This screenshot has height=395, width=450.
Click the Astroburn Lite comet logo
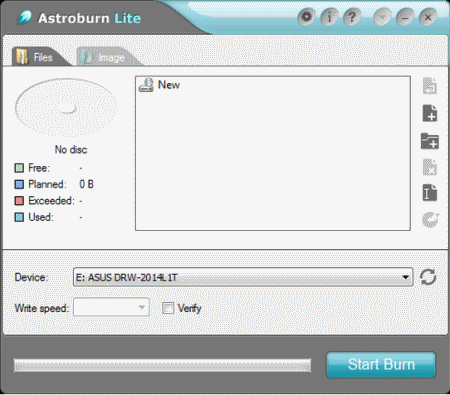pyautogui.click(x=24, y=17)
